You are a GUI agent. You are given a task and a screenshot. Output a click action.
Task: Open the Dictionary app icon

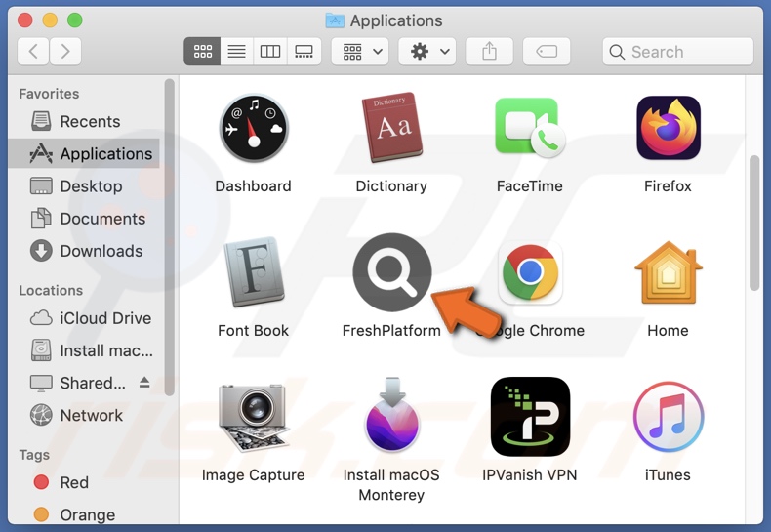[392, 127]
